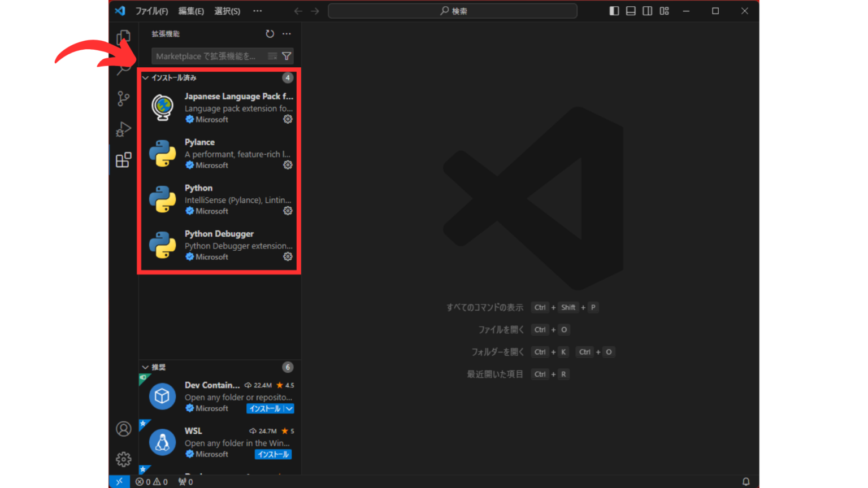Click the Extensions icon in activity bar
The height and width of the screenshot is (488, 868).
pyautogui.click(x=123, y=160)
